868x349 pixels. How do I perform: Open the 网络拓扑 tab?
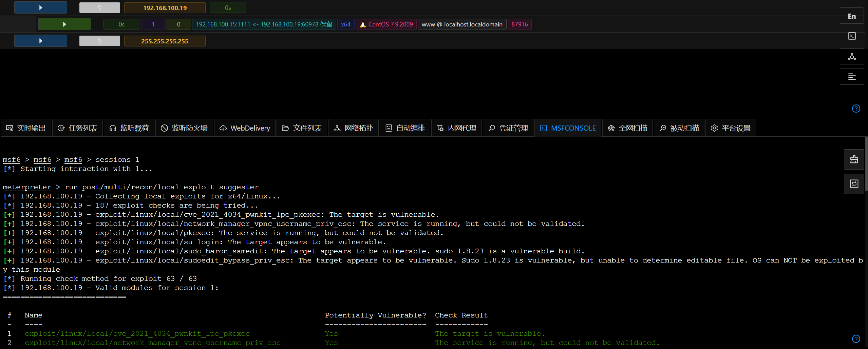(x=353, y=128)
